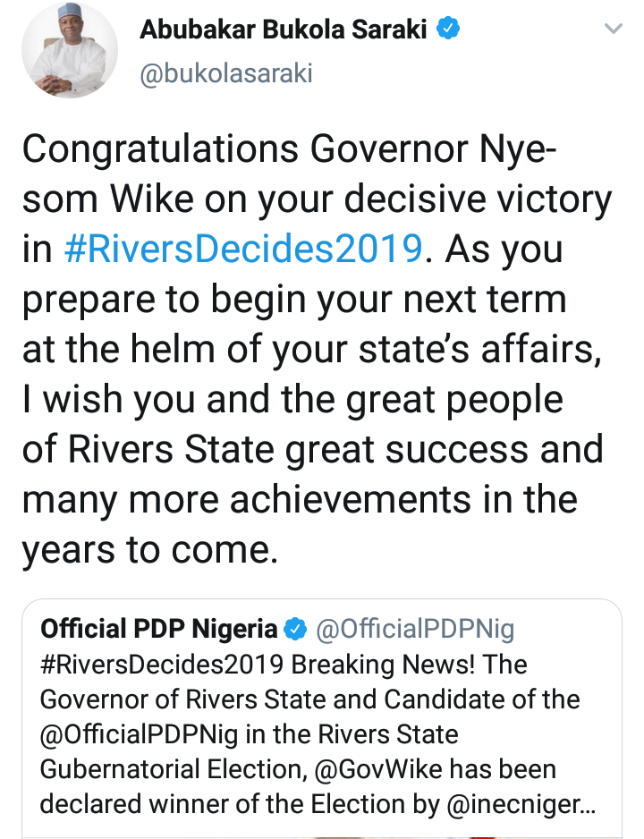Open #RiversDecides2019 hashtag in Saraki's tweet
The width and height of the screenshot is (644, 839).
[x=243, y=249]
